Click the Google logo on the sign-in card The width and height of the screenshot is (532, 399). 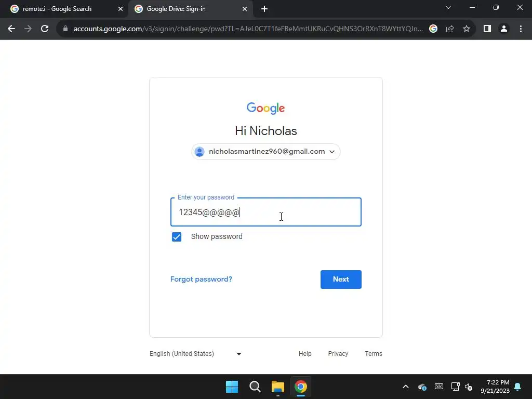click(265, 108)
